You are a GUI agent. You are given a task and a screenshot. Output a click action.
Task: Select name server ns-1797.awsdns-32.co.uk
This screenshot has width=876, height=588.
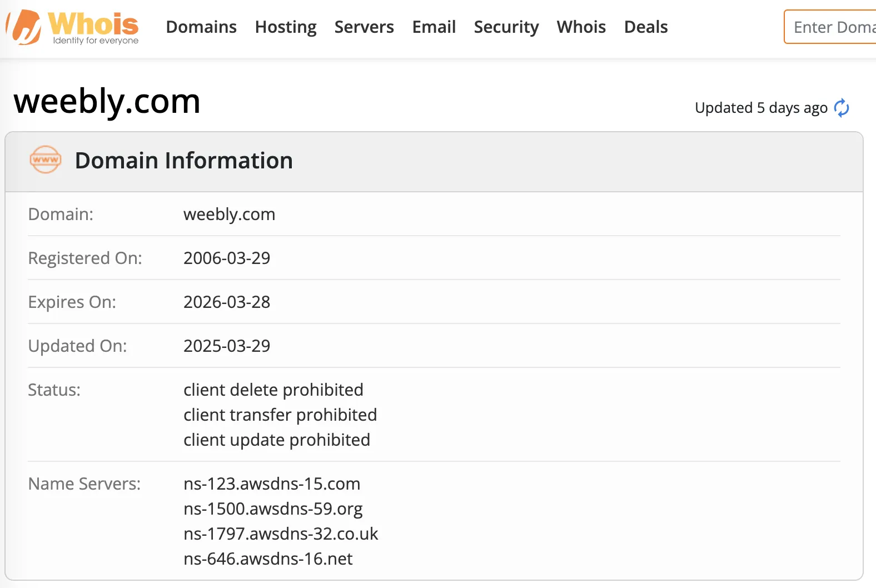pos(281,534)
